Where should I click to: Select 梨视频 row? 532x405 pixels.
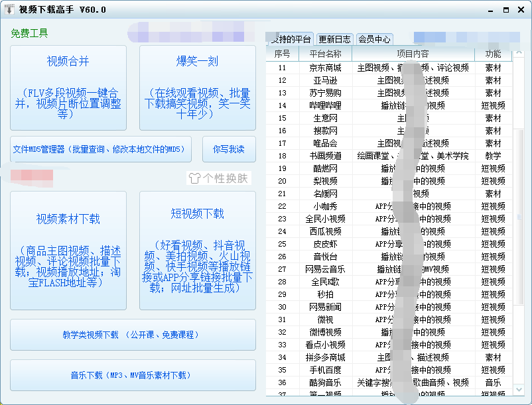389,181
